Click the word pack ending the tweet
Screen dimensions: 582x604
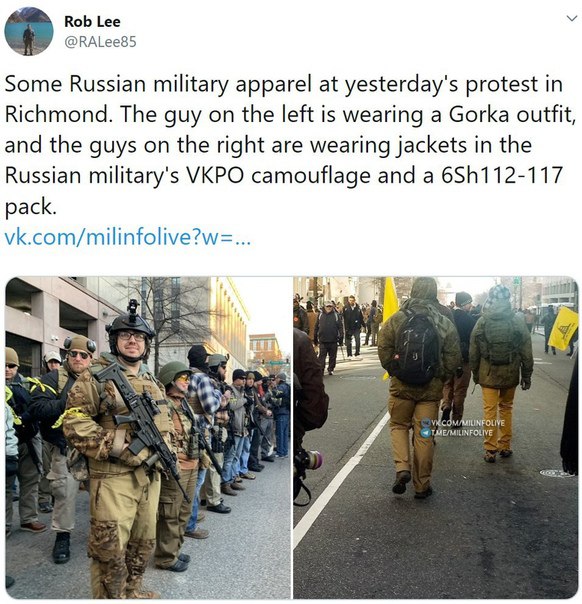pos(30,207)
